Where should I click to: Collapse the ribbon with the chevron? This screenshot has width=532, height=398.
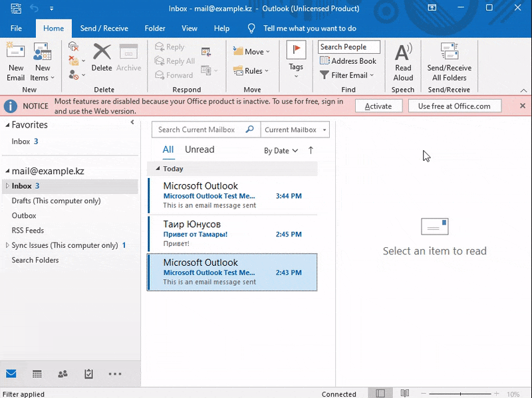tap(523, 90)
